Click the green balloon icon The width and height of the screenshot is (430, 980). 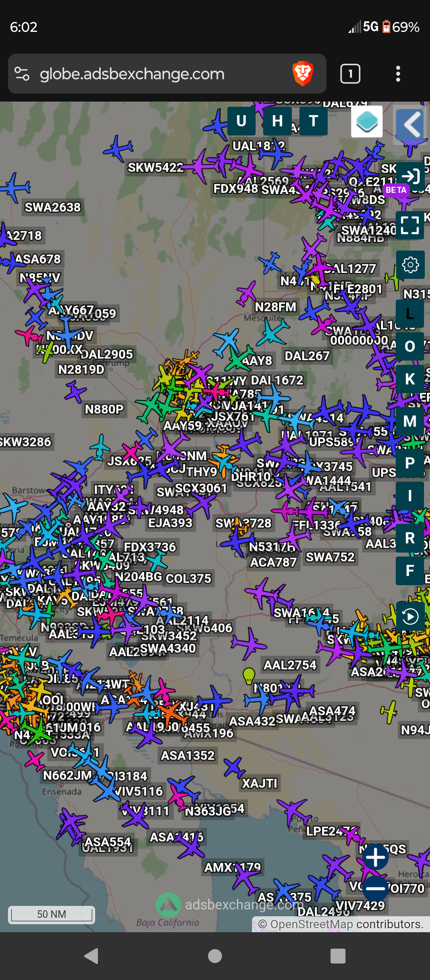[x=249, y=675]
